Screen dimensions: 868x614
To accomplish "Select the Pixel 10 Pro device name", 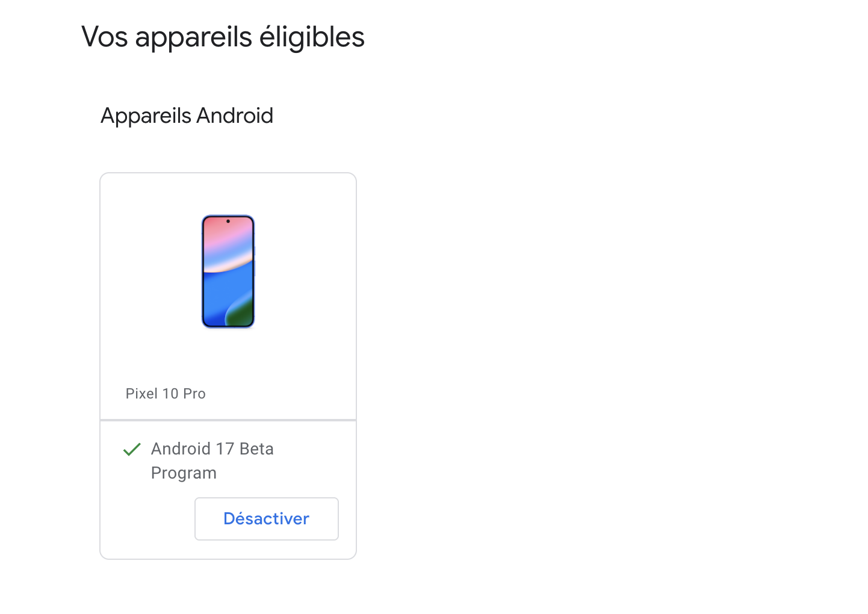I will coord(166,394).
